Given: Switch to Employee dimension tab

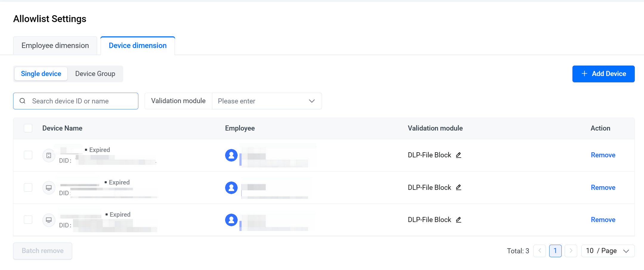Looking at the screenshot, I should click(55, 46).
